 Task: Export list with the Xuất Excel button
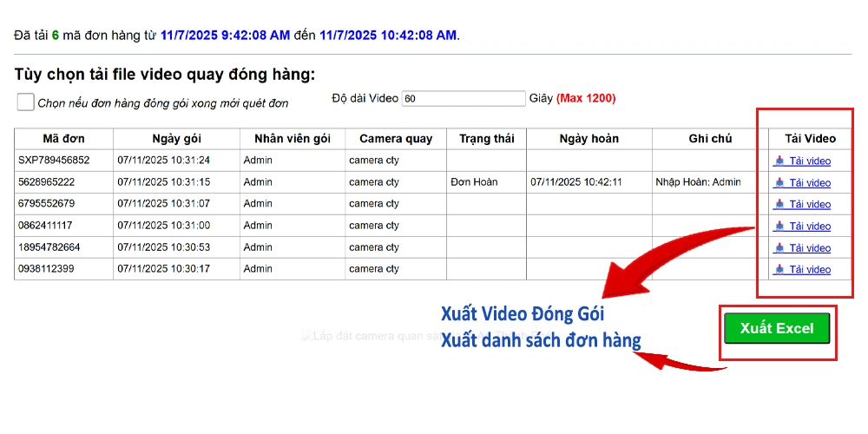(x=777, y=328)
